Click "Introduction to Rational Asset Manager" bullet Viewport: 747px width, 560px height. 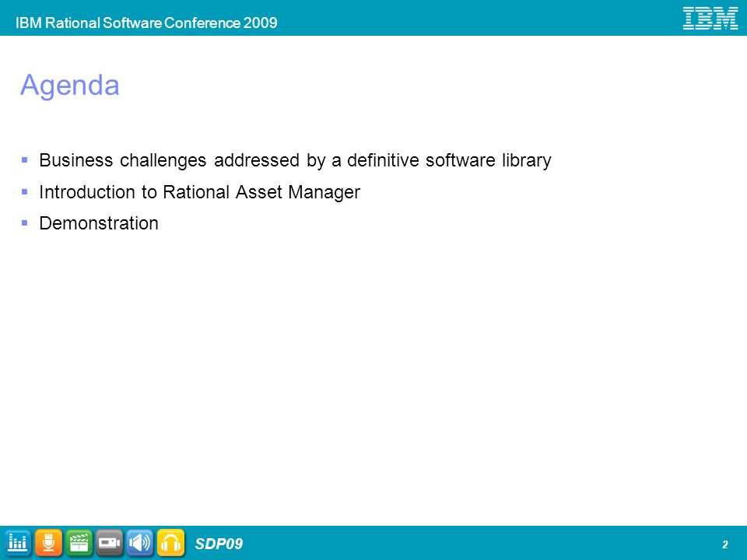click(199, 192)
